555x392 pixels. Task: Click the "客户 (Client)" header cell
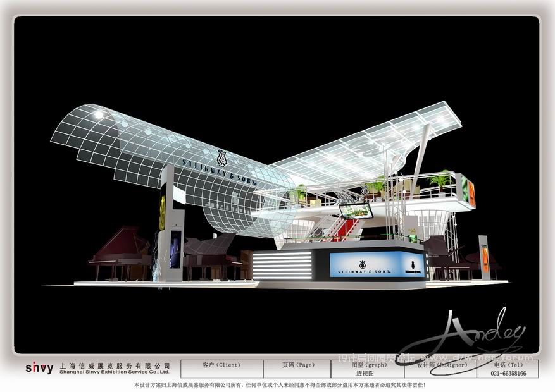click(221, 365)
